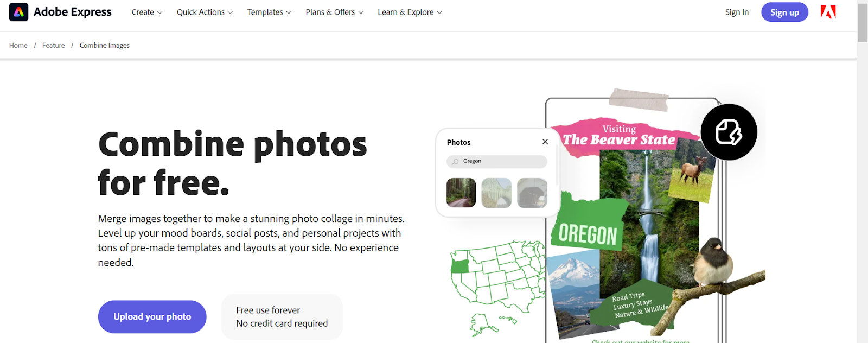Expand the Create dropdown menu

point(147,12)
